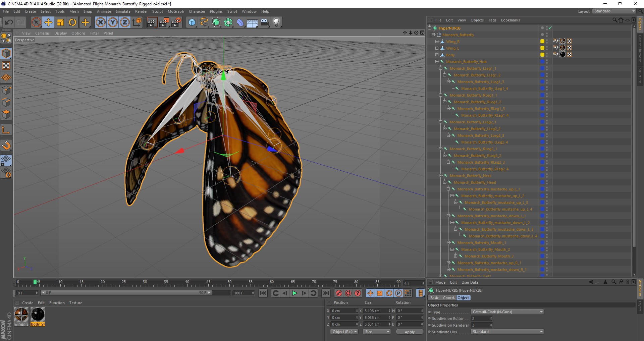The height and width of the screenshot is (341, 644).
Task: Enable Polygons mode icon
Action: tap(6, 114)
